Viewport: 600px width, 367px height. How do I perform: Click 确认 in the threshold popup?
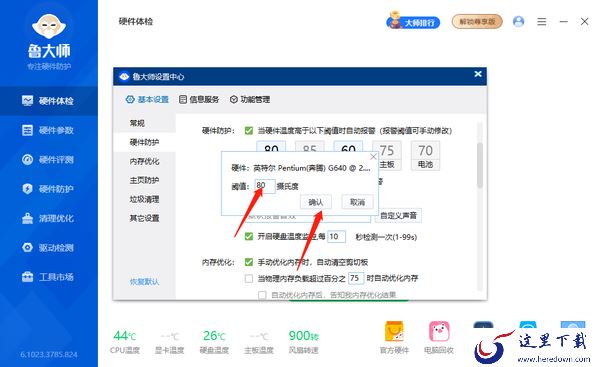[x=316, y=202]
